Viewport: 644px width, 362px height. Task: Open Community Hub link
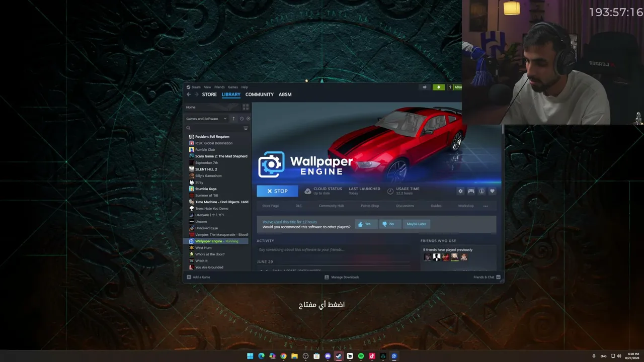pos(331,206)
